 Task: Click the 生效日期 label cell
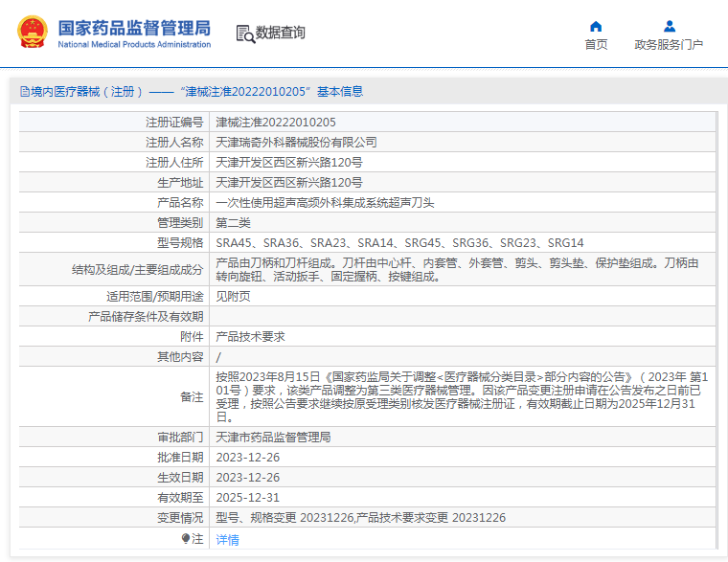pos(114,477)
